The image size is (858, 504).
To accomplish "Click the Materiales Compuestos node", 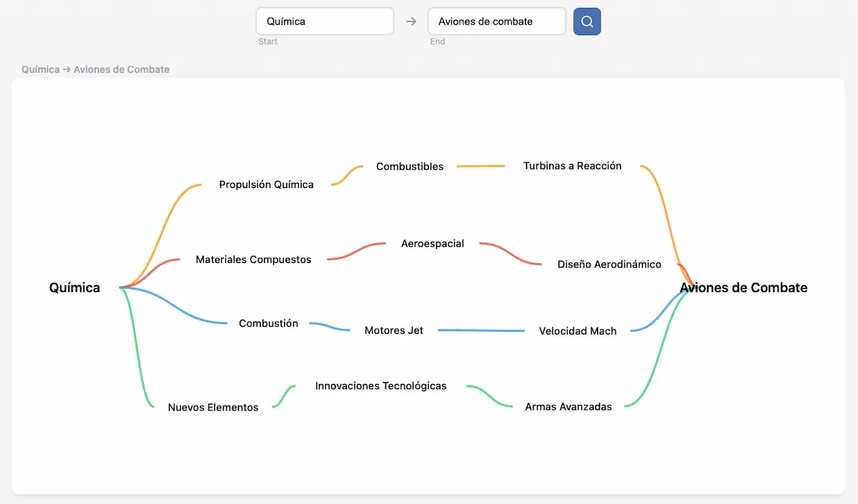I will 253,260.
